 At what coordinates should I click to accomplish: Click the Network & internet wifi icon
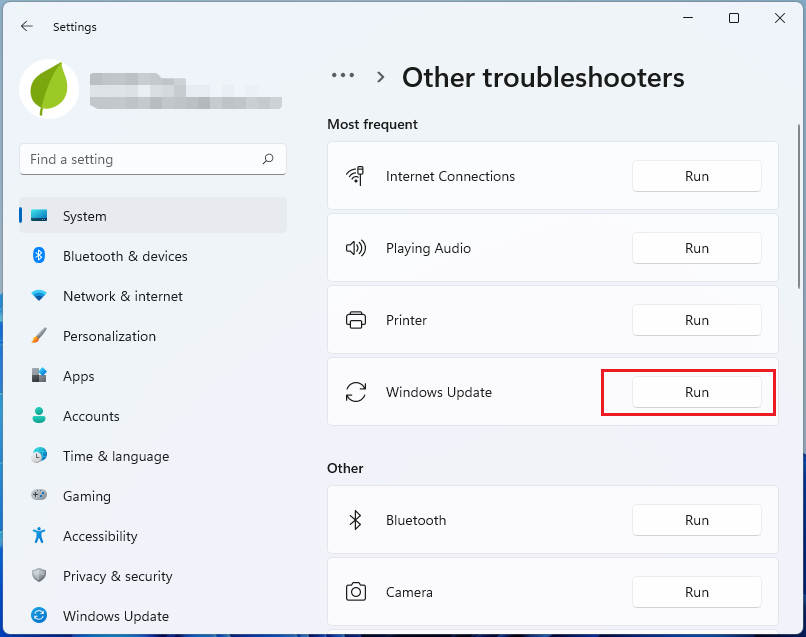point(39,296)
